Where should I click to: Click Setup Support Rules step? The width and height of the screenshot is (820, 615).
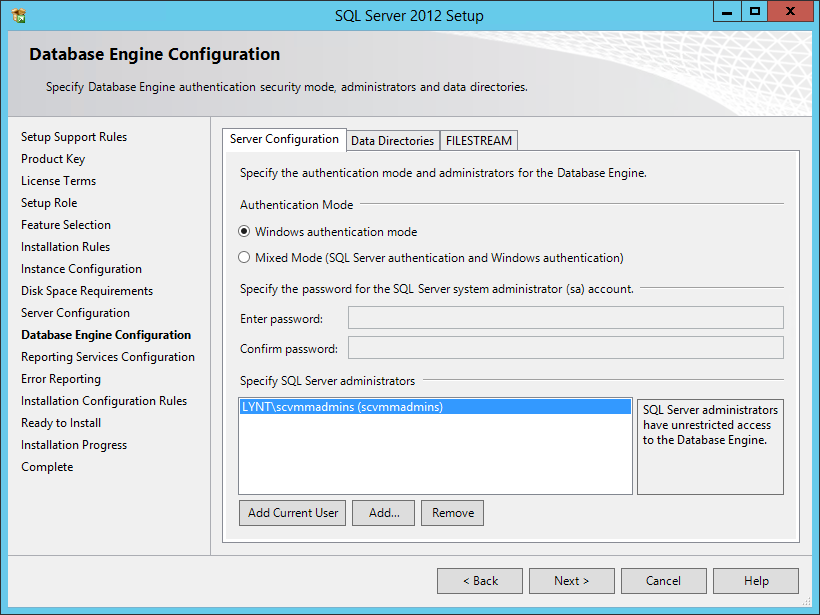point(74,137)
